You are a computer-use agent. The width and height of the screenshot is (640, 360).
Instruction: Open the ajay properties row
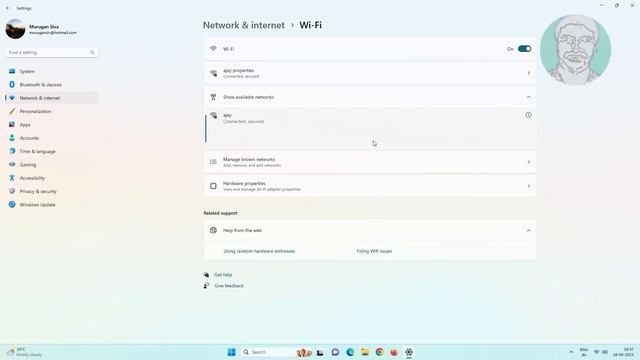coord(370,73)
